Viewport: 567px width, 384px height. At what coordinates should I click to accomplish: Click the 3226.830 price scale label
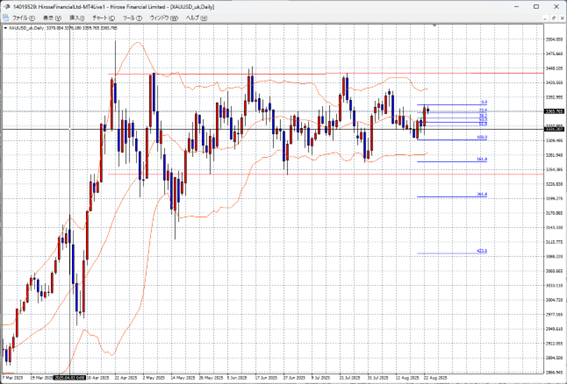554,184
